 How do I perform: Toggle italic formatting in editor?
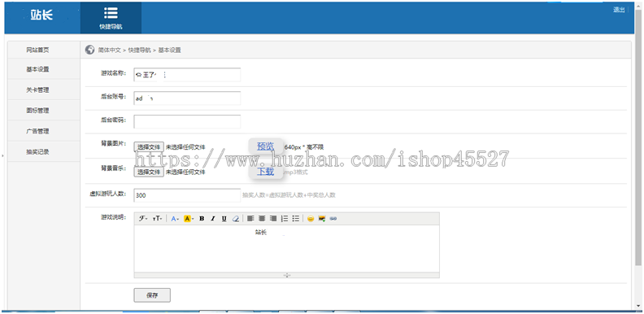[213, 219]
